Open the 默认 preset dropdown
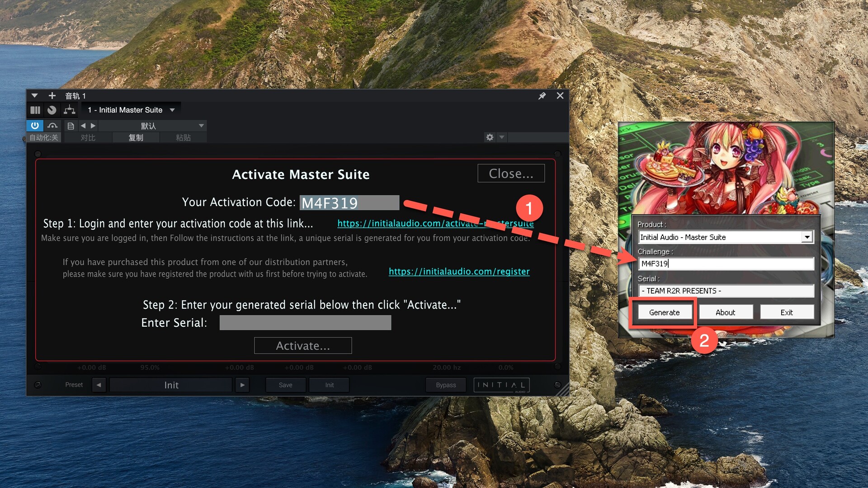The width and height of the screenshot is (868, 488). (152, 126)
